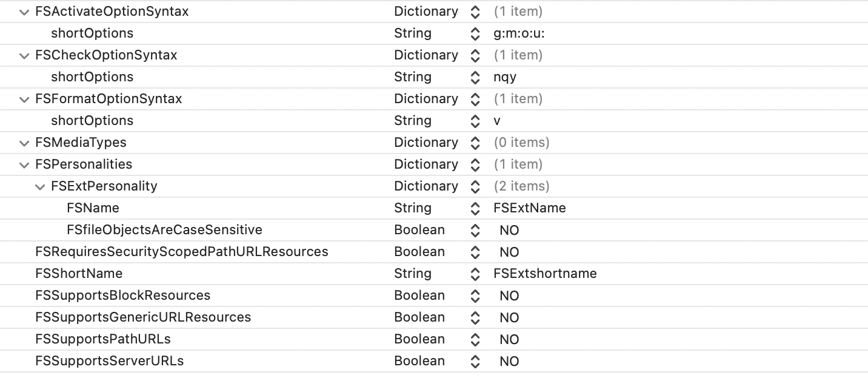Collapse the FSExtPersonality entry
The width and height of the screenshot is (868, 392).
point(40,187)
